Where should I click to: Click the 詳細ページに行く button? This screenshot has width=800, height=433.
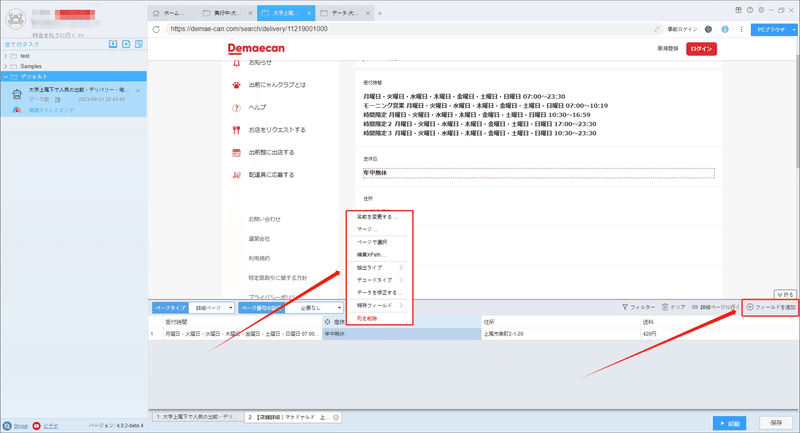coord(715,307)
